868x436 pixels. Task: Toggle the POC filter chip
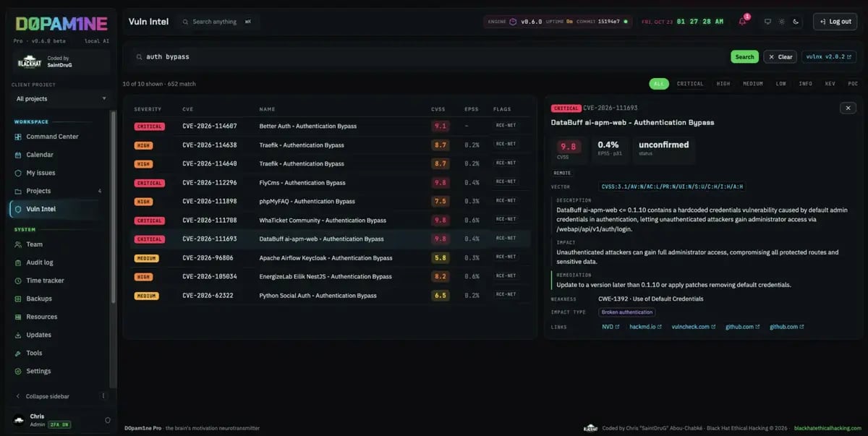851,84
